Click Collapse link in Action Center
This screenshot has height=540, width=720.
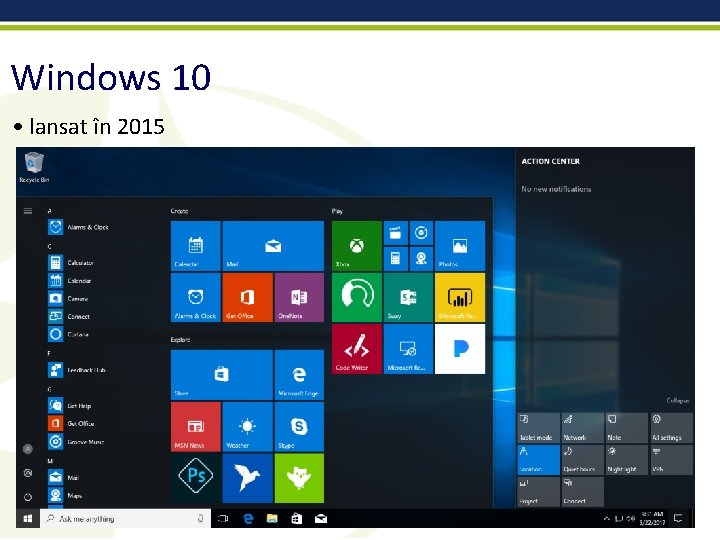677,400
